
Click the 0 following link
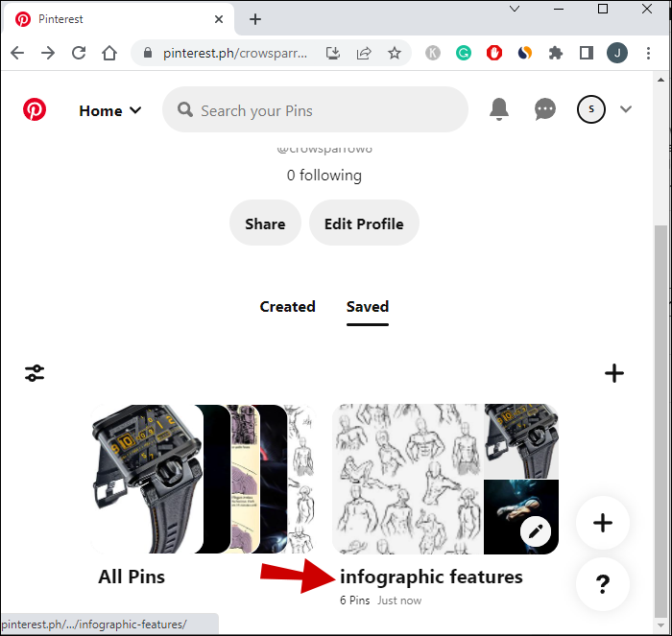point(324,176)
